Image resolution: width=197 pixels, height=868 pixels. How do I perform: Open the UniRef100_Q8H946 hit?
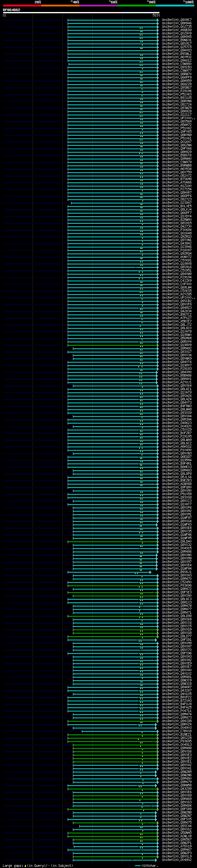click(x=176, y=23)
